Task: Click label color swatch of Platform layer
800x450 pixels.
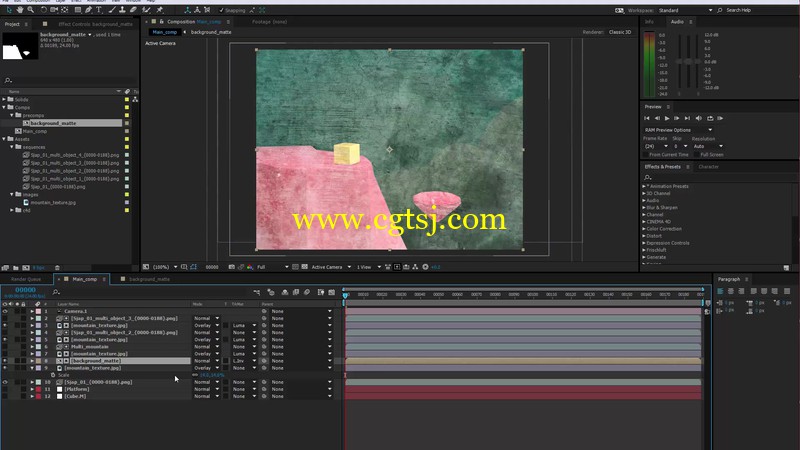Action: [38, 389]
